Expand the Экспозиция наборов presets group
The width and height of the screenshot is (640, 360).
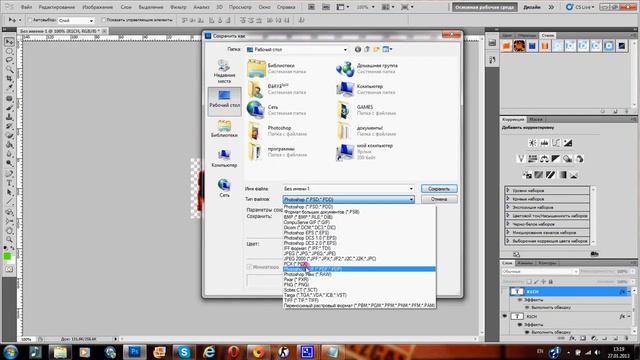(508, 207)
